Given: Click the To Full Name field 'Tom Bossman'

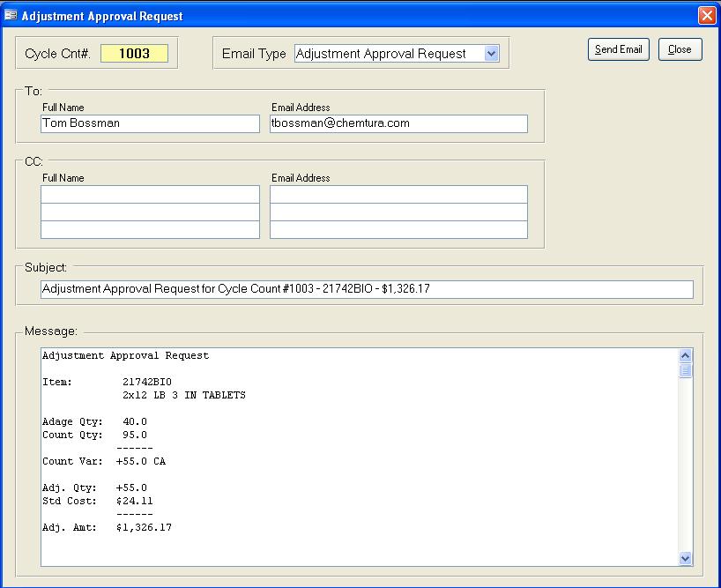Looking at the screenshot, I should pos(150,123).
